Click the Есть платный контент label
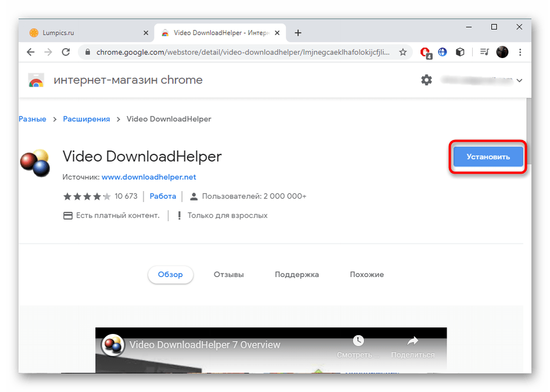Image resolution: width=550 pixels, height=392 pixels. [x=117, y=215]
